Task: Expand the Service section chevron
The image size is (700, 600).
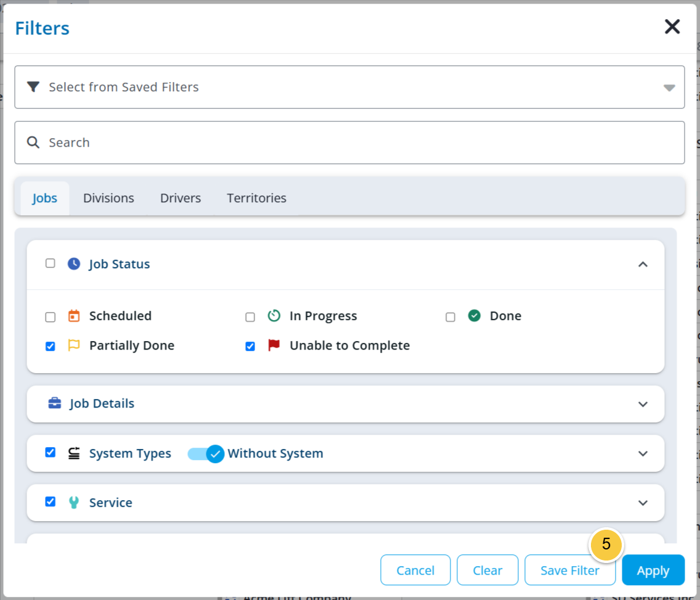Action: (643, 503)
